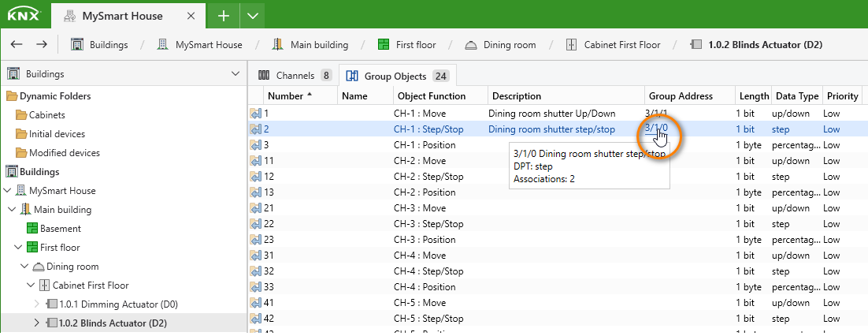Sort by Number column header
Image resolution: width=868 pixels, height=336 pixels.
pos(301,96)
